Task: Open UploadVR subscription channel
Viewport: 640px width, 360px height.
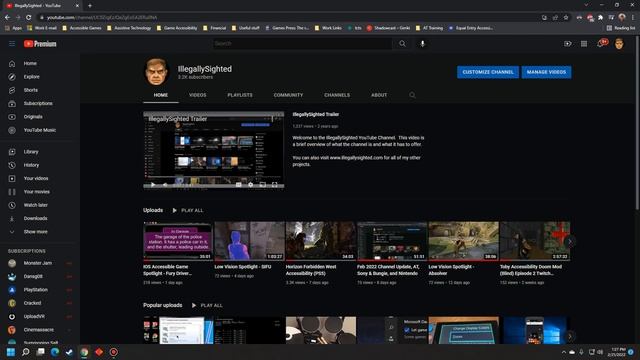Action: tap(40, 316)
